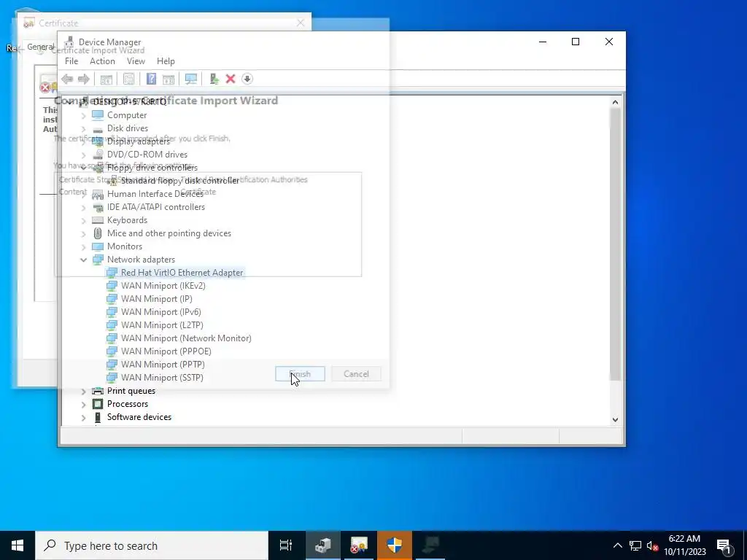Click the Windows Security shield taskbar icon

click(x=395, y=545)
